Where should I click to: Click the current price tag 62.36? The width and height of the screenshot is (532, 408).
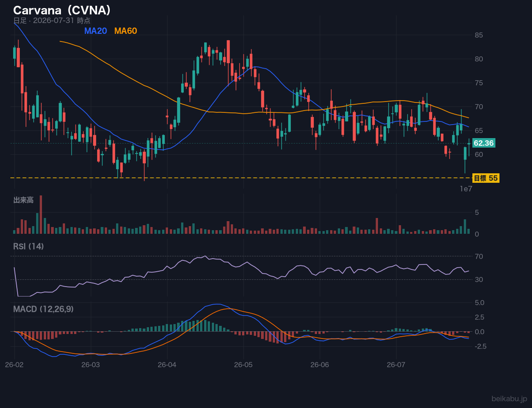(x=484, y=143)
